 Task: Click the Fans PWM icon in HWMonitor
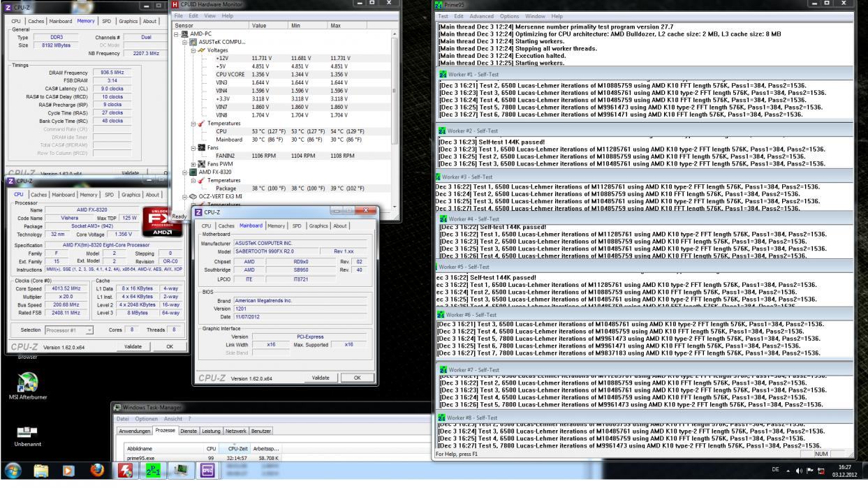202,163
